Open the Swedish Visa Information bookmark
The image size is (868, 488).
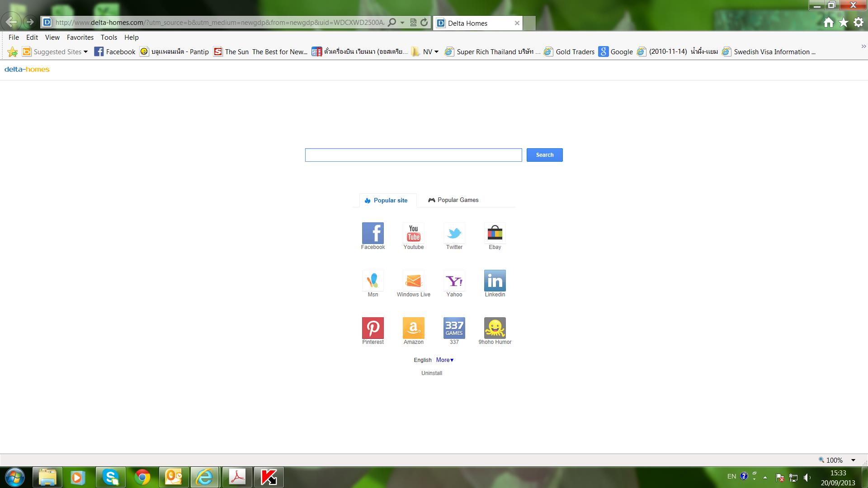pyautogui.click(x=769, y=52)
